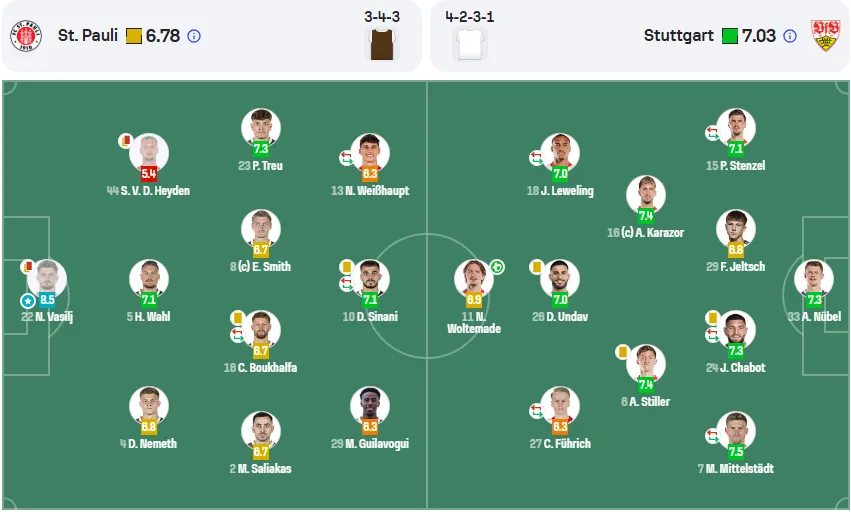The width and height of the screenshot is (851, 512).
Task: Click Stuttgart white kit icon
Action: click(470, 44)
